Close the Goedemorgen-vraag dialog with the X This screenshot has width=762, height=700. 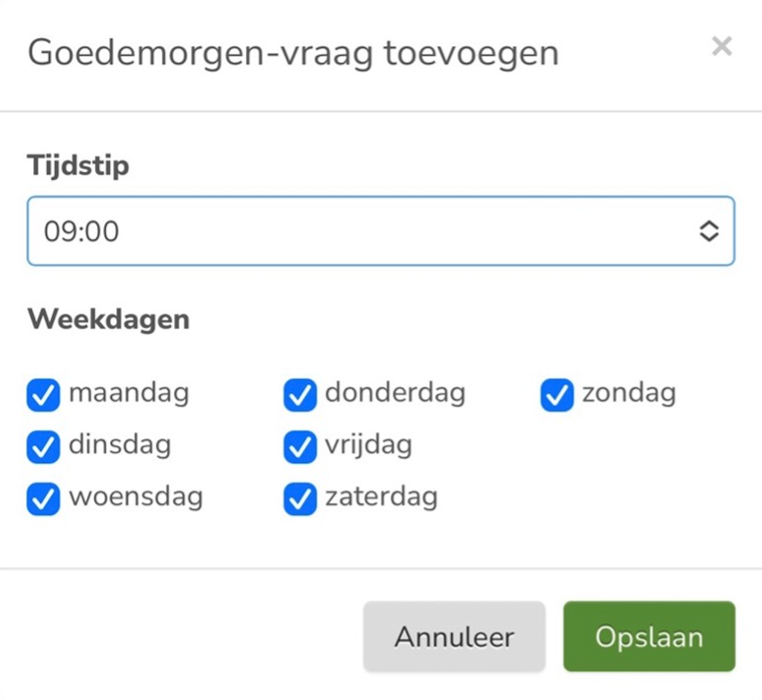pos(722,46)
